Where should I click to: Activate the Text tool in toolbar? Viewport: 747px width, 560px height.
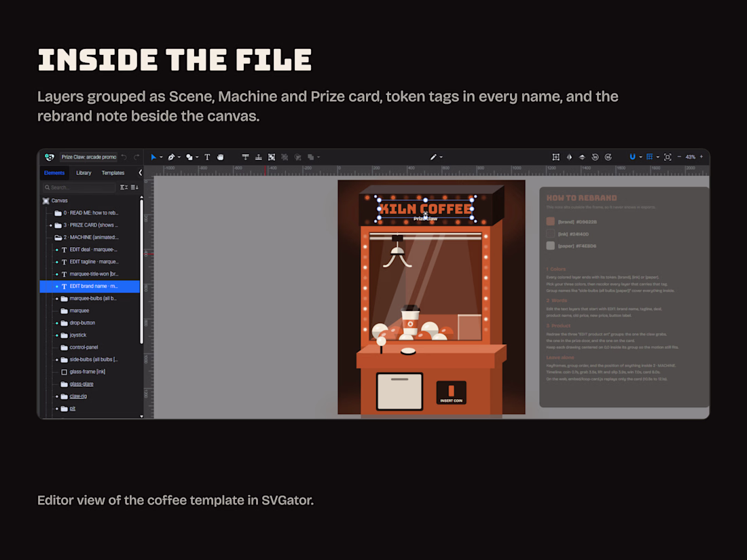pyautogui.click(x=207, y=157)
